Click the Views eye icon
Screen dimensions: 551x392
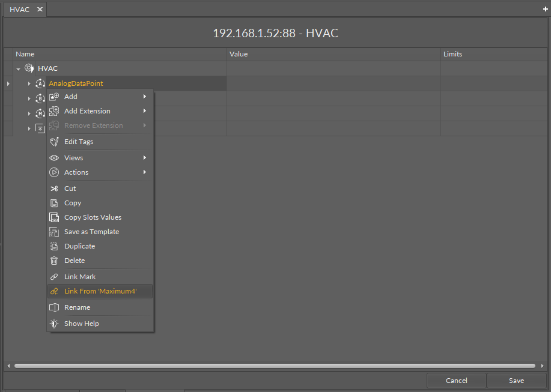coord(54,158)
